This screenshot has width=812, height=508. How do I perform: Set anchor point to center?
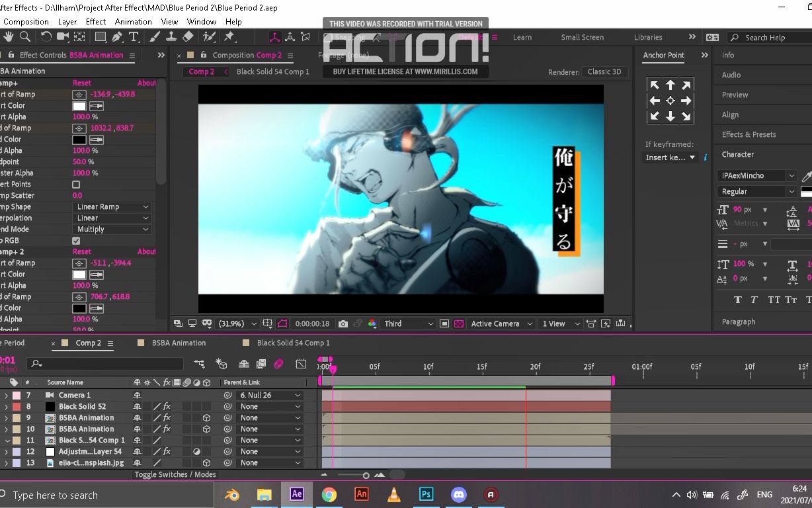670,101
